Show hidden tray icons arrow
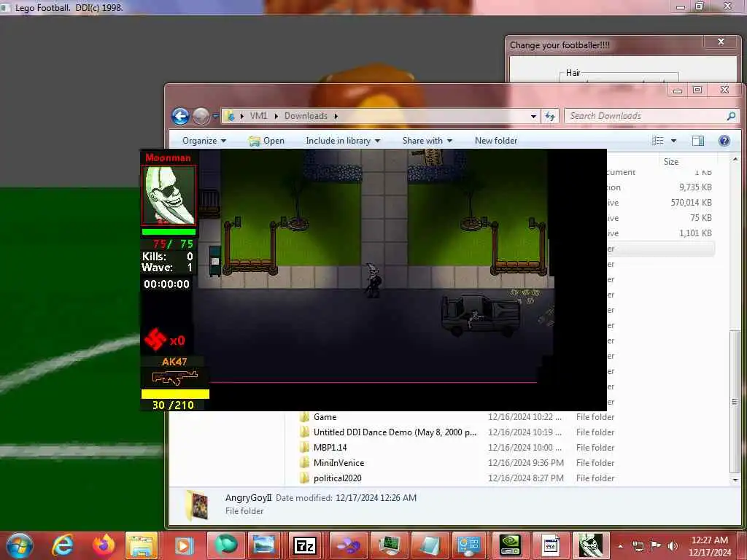 (x=620, y=546)
